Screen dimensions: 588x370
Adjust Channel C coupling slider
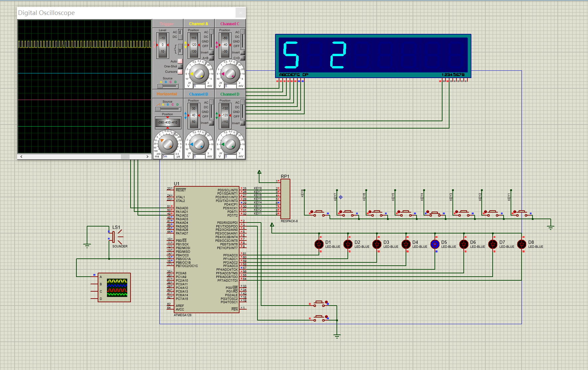(x=243, y=39)
